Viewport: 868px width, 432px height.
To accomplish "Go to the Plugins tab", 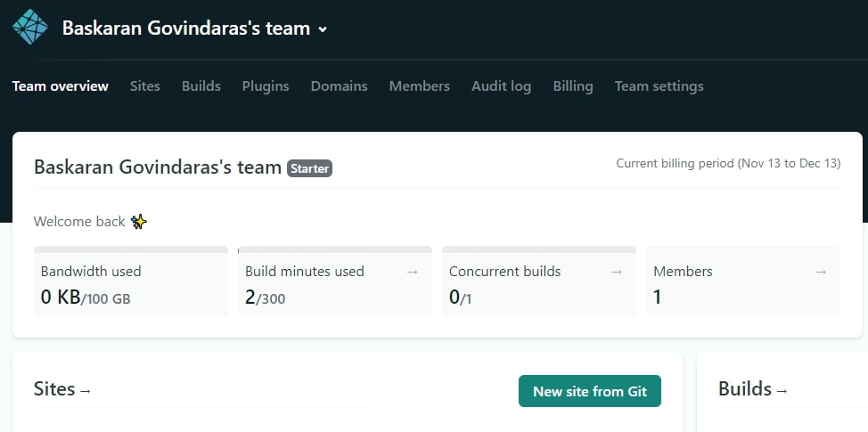I will 266,86.
